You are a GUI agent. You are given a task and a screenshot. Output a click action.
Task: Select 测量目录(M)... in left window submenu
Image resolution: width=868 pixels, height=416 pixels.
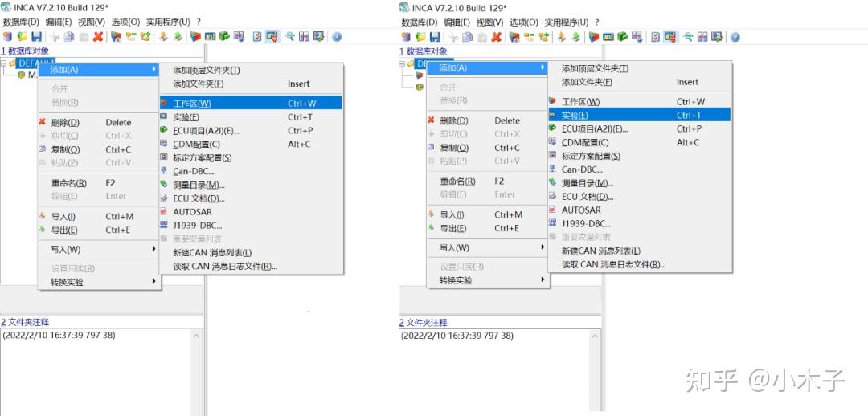[251, 185]
